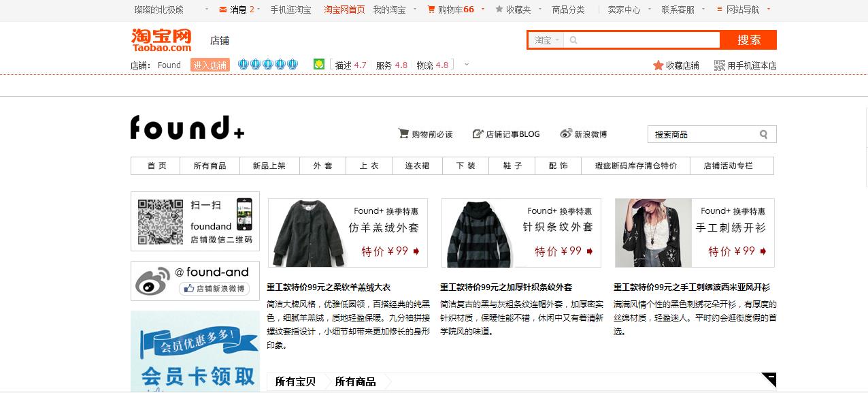Image resolution: width=868 pixels, height=393 pixels.
Task: Click the found+ shop logo
Action: click(186, 128)
